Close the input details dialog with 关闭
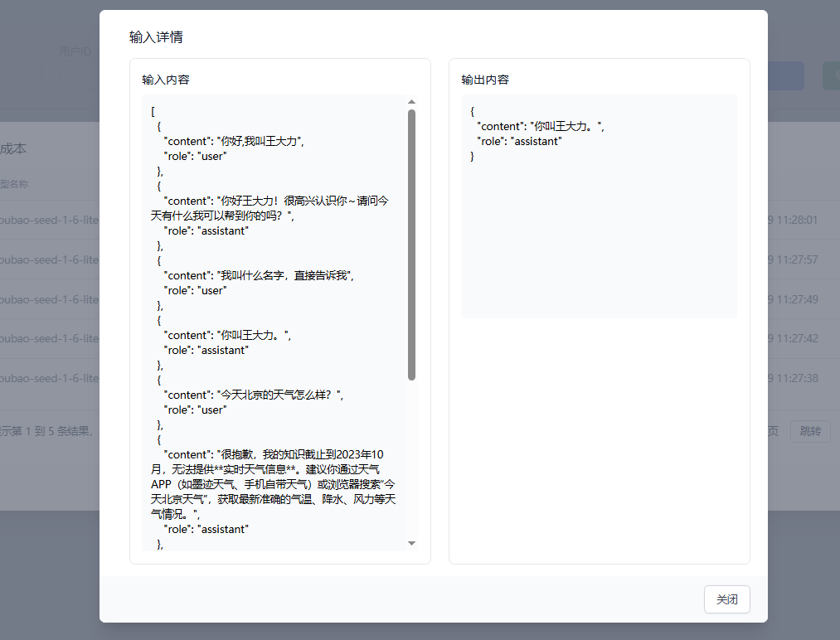The image size is (840, 640). tap(726, 599)
